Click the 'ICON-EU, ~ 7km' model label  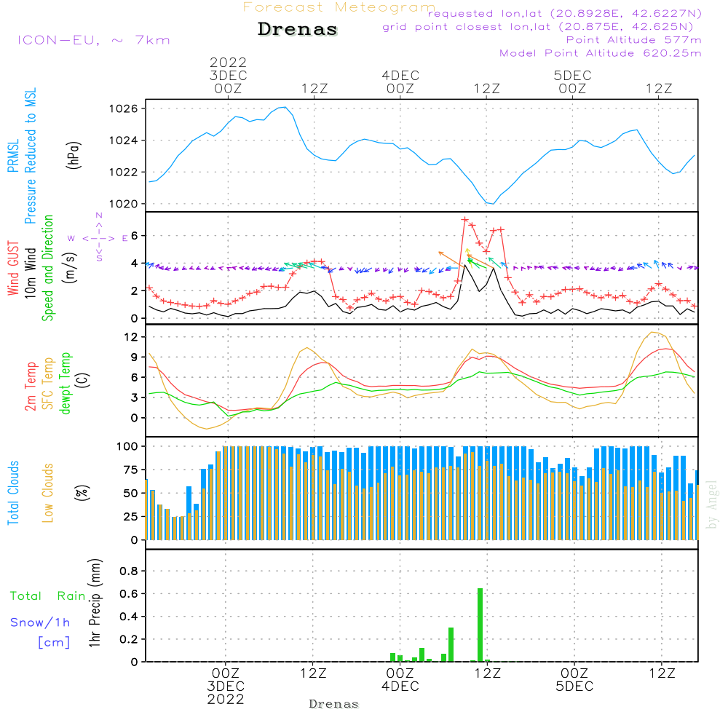[x=93, y=39]
